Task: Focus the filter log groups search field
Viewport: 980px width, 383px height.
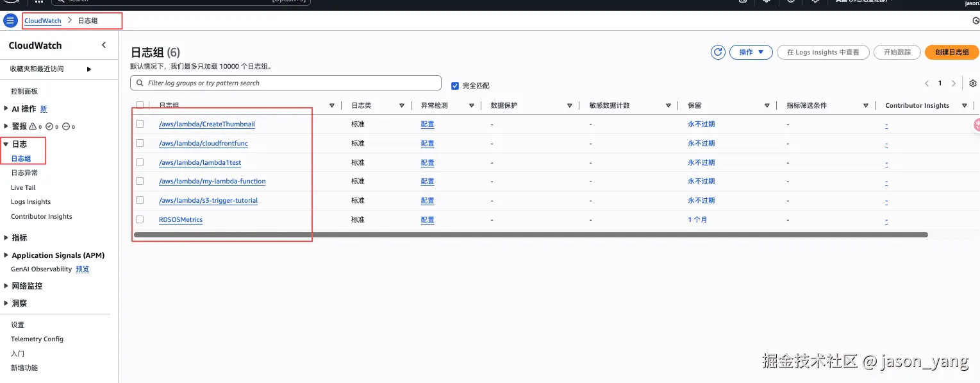Action: coord(286,83)
